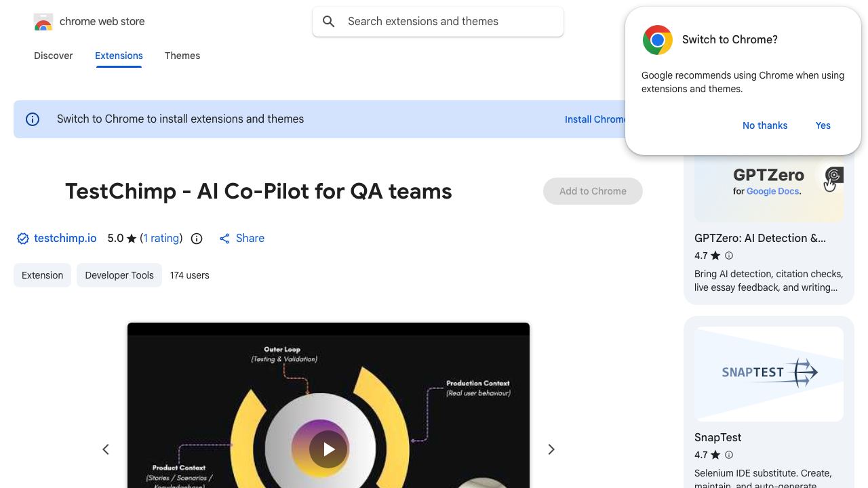Screen dimensions: 868x488
Task: Play the TestChimp preview video
Action: [x=328, y=449]
